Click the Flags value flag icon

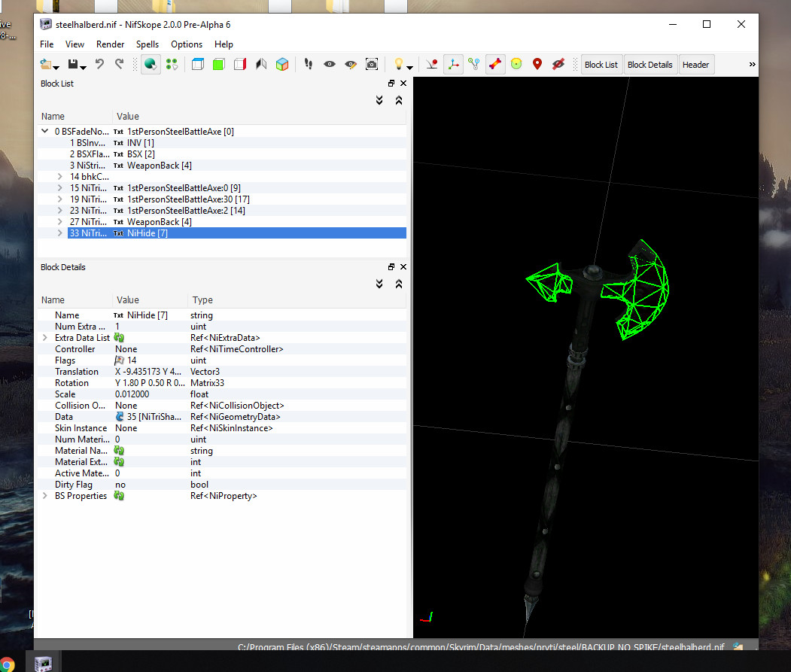click(119, 360)
